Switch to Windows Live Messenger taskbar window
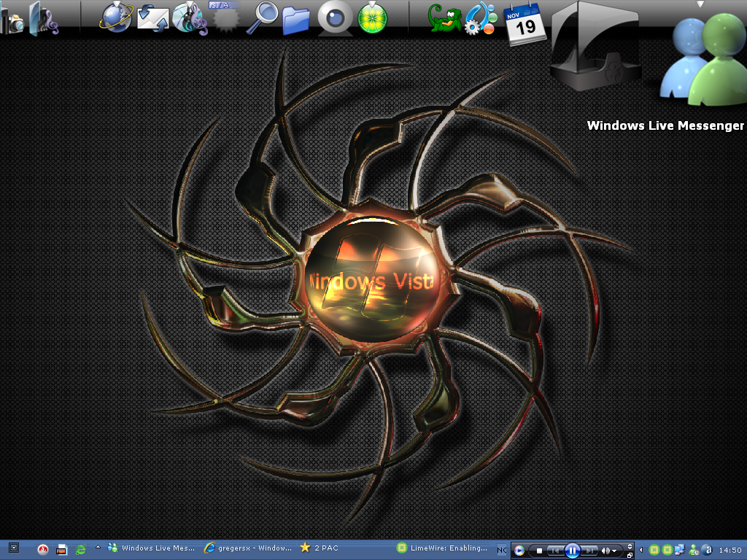The width and height of the screenshot is (747, 560). pos(152,548)
